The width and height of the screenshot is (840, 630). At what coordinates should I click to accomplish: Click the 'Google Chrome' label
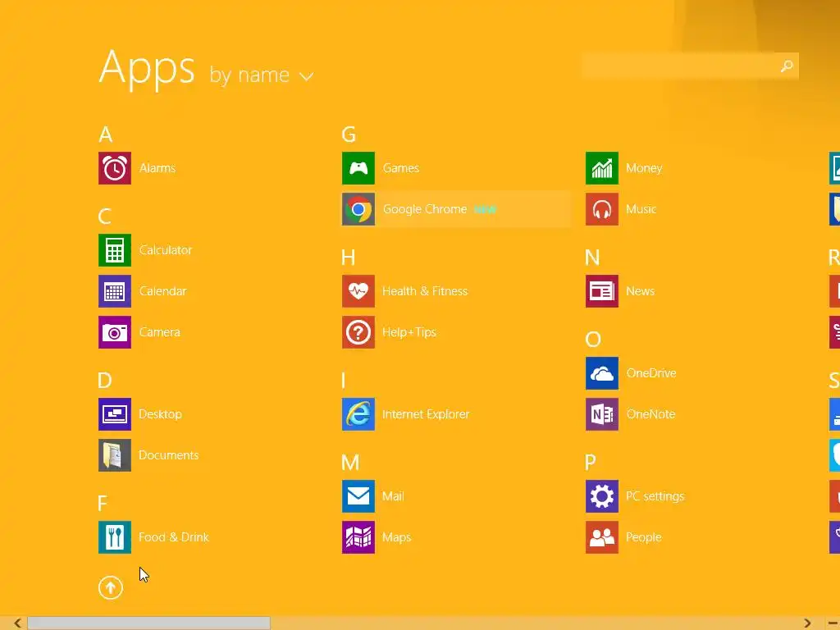coord(425,209)
